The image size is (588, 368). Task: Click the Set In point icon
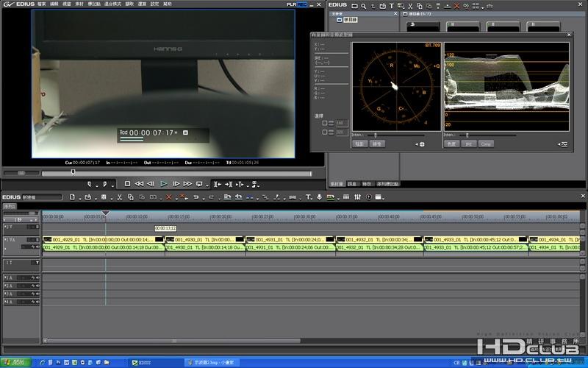point(89,184)
